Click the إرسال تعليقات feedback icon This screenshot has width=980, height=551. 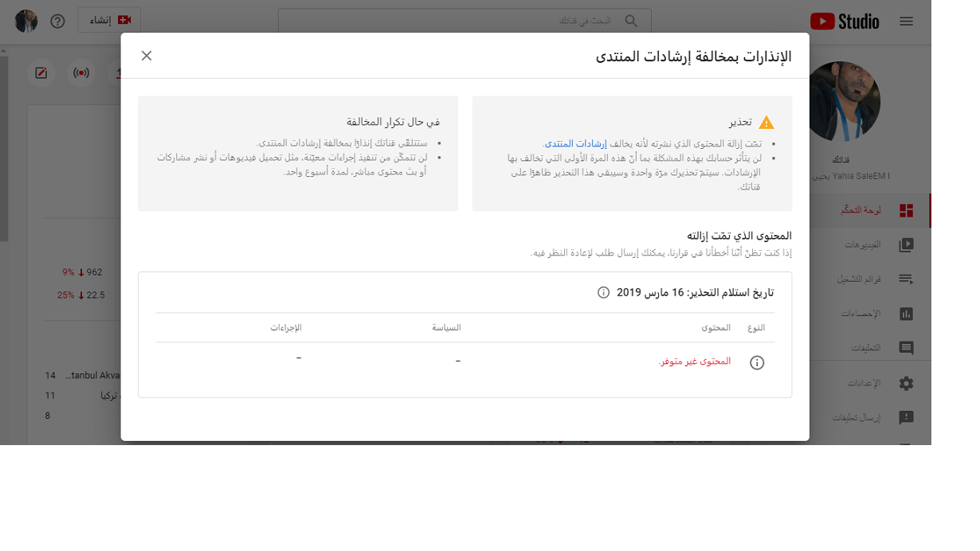(x=906, y=417)
